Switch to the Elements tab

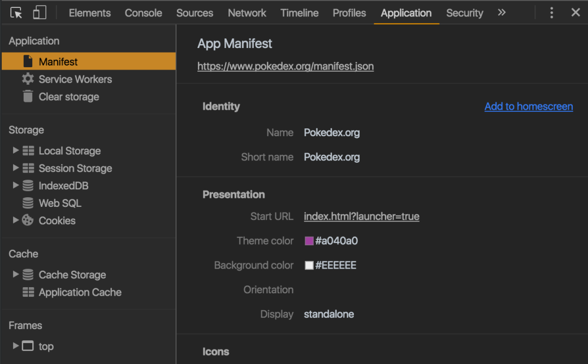tap(90, 13)
